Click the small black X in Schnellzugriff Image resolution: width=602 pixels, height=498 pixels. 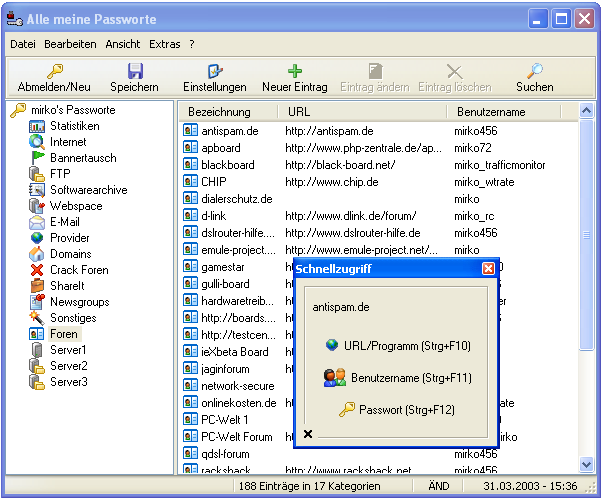(x=308, y=434)
